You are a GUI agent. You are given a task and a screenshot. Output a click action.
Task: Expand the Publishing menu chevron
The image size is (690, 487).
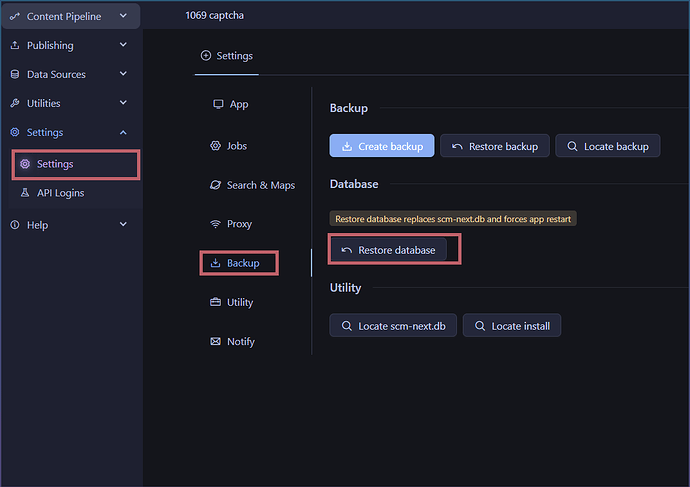pos(123,45)
